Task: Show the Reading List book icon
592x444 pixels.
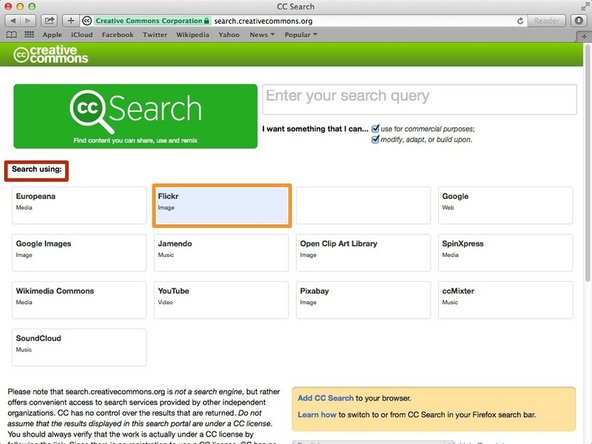Action: 12,35
